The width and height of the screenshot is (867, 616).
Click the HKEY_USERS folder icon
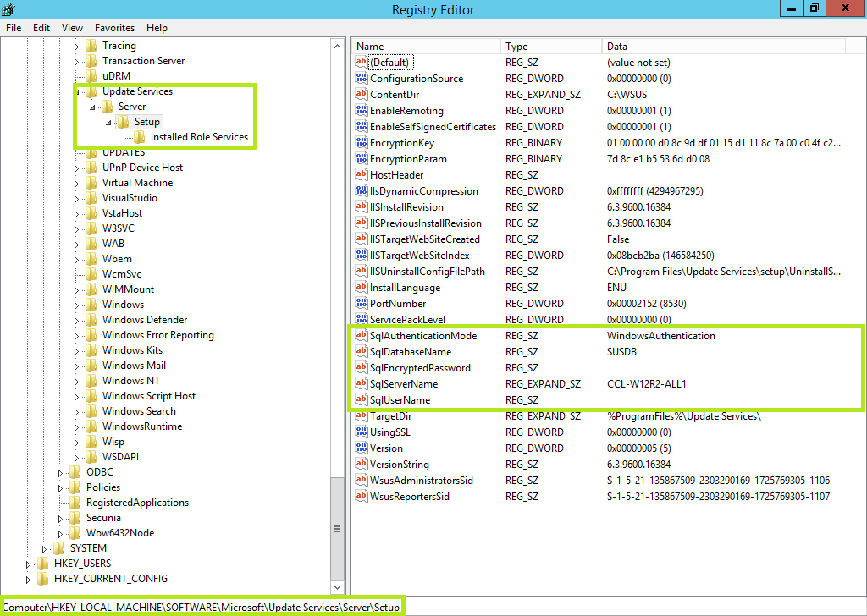point(43,564)
